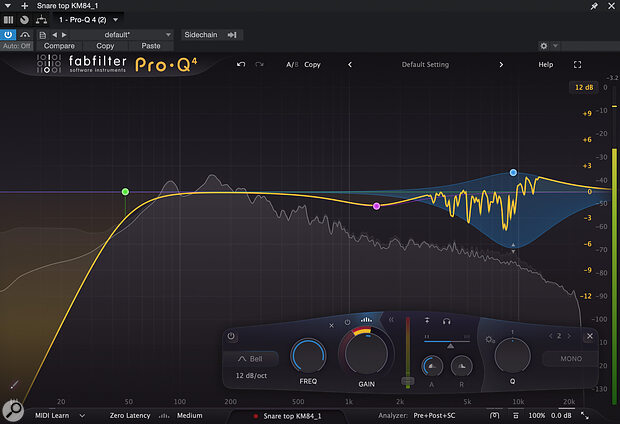Viewport: 620px width, 424px height.
Task: Click the Sidechain input arrow icon
Action: click(x=233, y=34)
